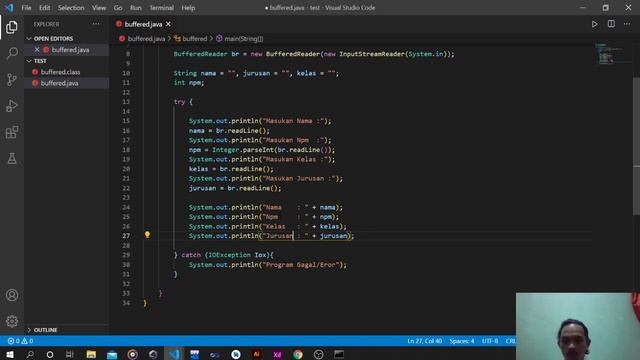Viewport: 640px width, 360px height.
Task: Click 'BufferedReader br' declaration on line 8
Action: tap(206, 54)
